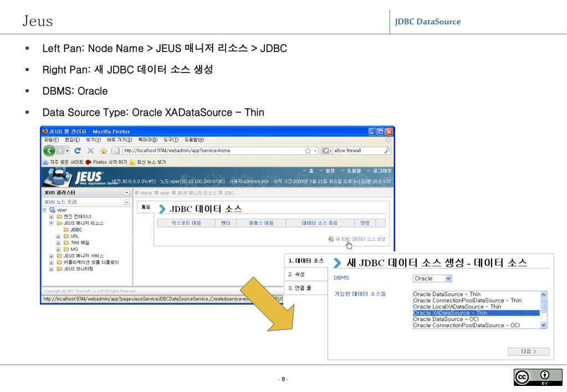The height and width of the screenshot is (392, 567).
Task: Expand the JEUS 매니저 서비스 node
Action: click(52, 256)
